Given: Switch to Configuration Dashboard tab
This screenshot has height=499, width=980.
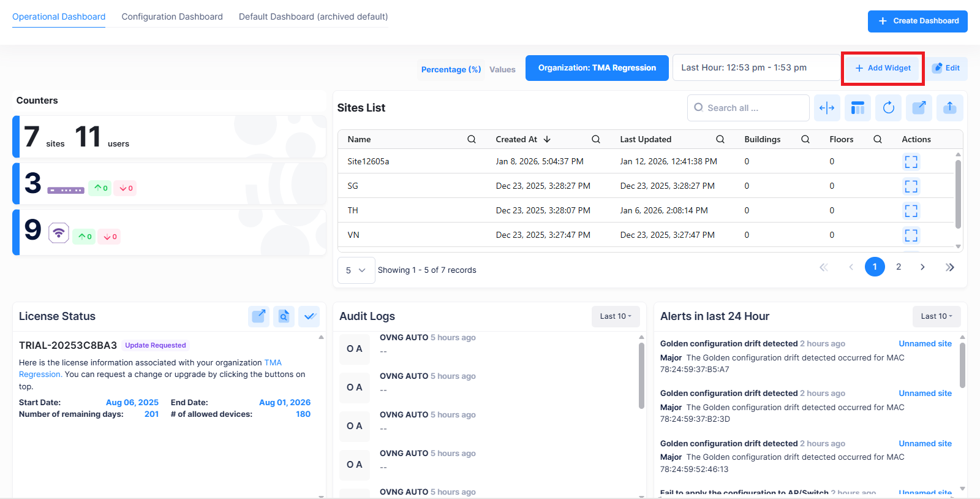Looking at the screenshot, I should coord(172,17).
